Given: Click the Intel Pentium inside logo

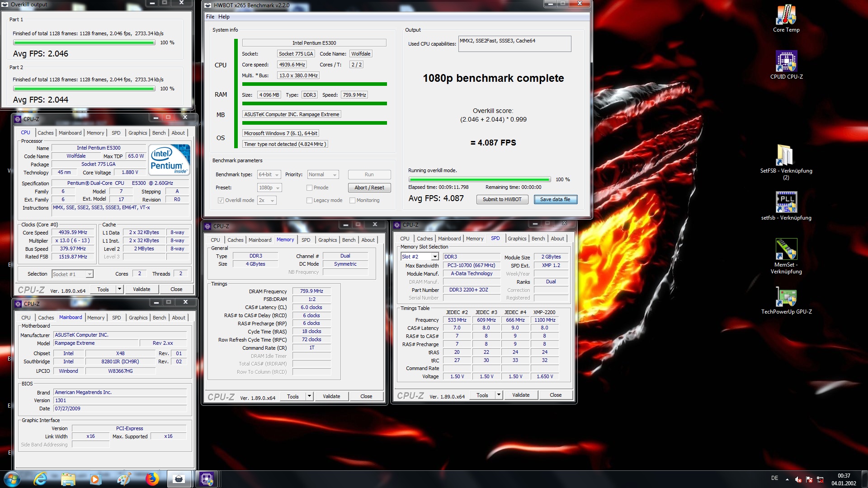Looking at the screenshot, I should point(170,160).
